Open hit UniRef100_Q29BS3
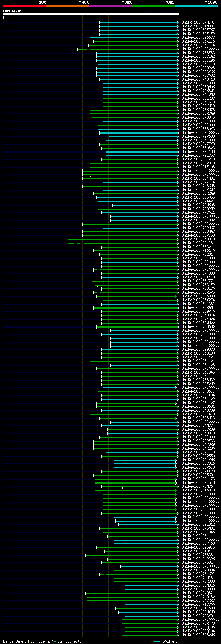The image size is (221, 644). pos(198,350)
